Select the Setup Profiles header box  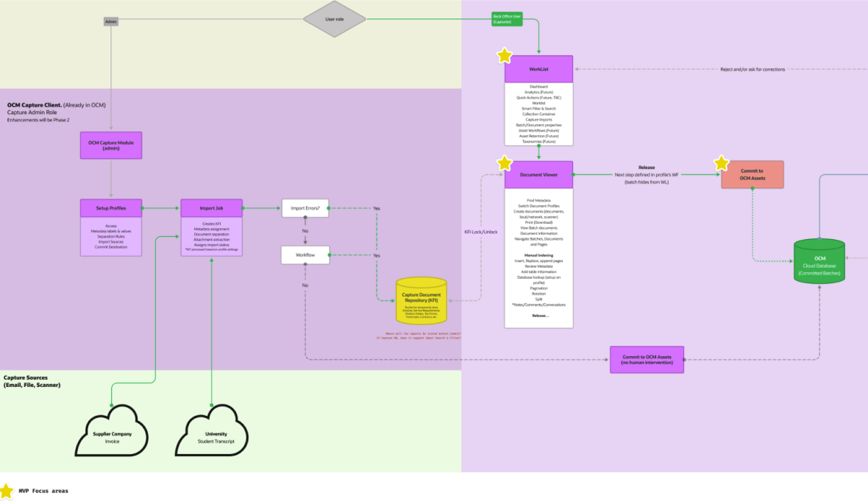(111, 208)
